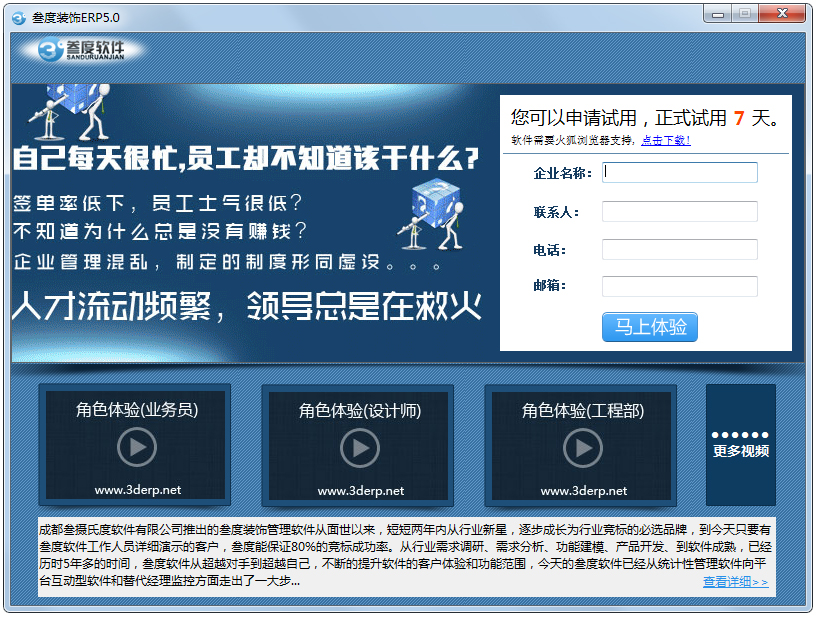Click the app icon in the title bar
This screenshot has width=818, height=618.
coord(17,17)
